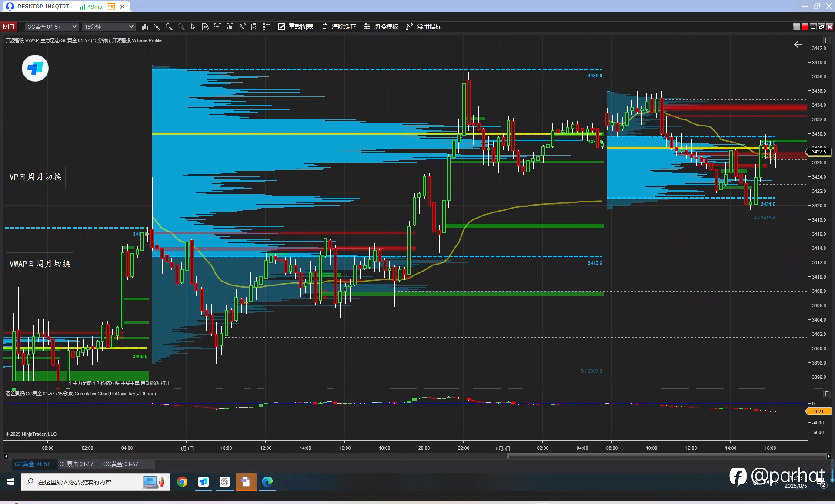This screenshot has width=835, height=504.
Task: Minimize the inner chart window
Action: [813, 27]
